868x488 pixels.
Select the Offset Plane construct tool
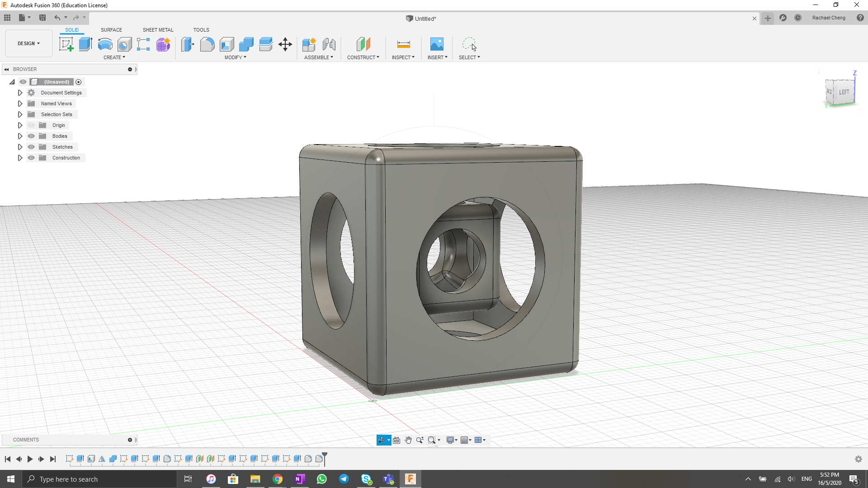[363, 44]
